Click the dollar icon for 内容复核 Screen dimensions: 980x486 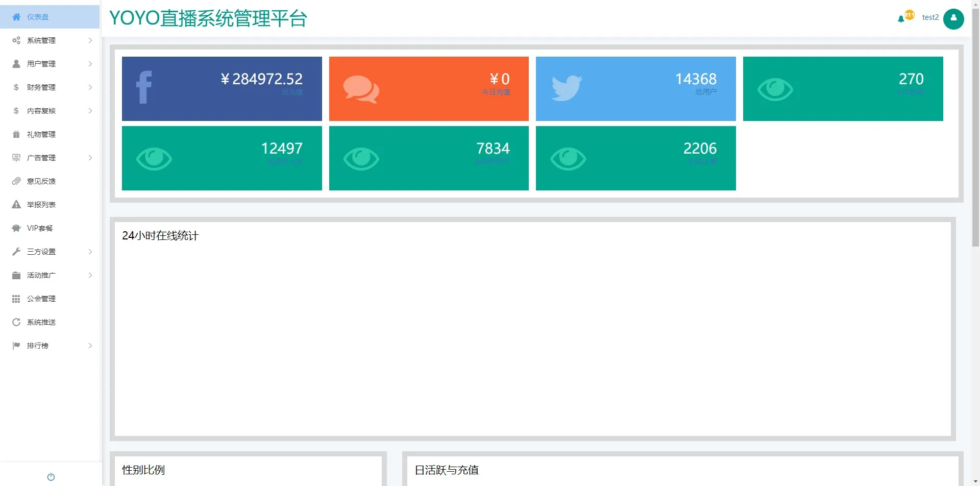coord(16,111)
